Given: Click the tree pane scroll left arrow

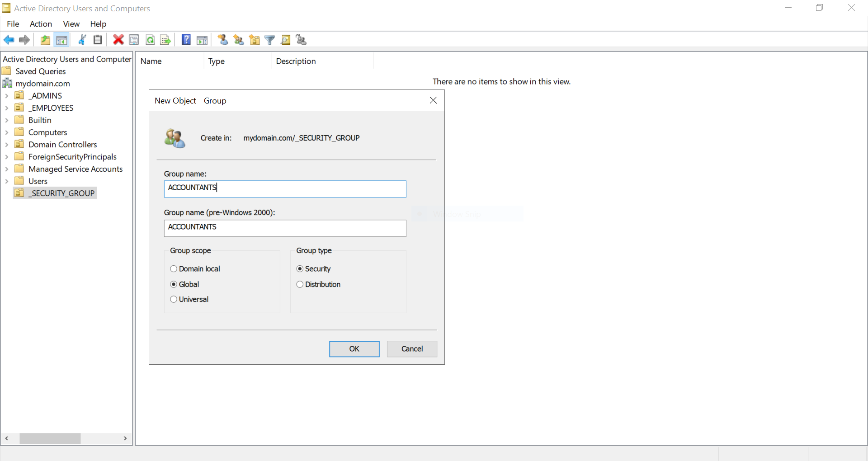Looking at the screenshot, I should click(x=7, y=438).
